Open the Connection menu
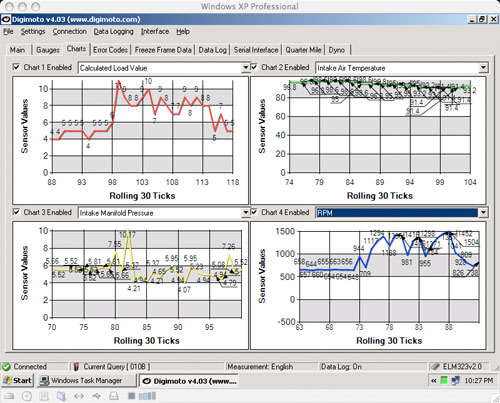Screen dimensions: 500x403 69,32
